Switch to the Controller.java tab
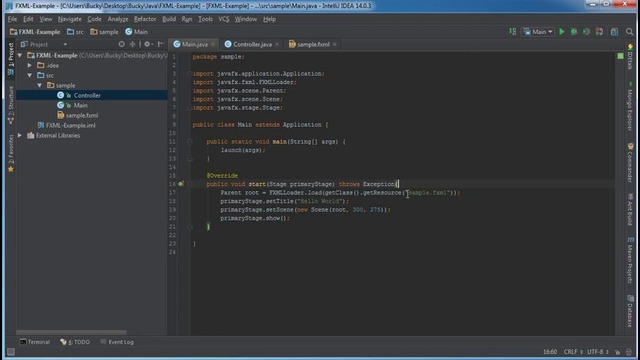This screenshot has width=640, height=360. click(252, 44)
